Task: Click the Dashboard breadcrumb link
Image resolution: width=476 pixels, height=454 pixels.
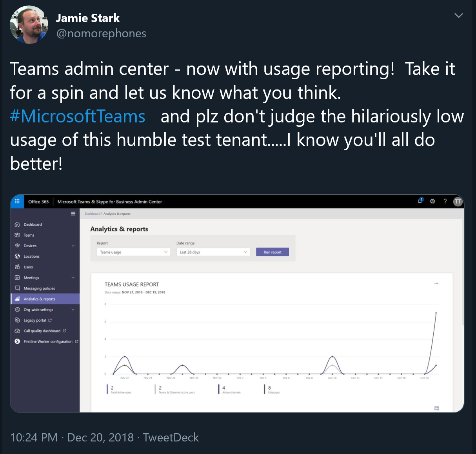Action: pyautogui.click(x=93, y=214)
